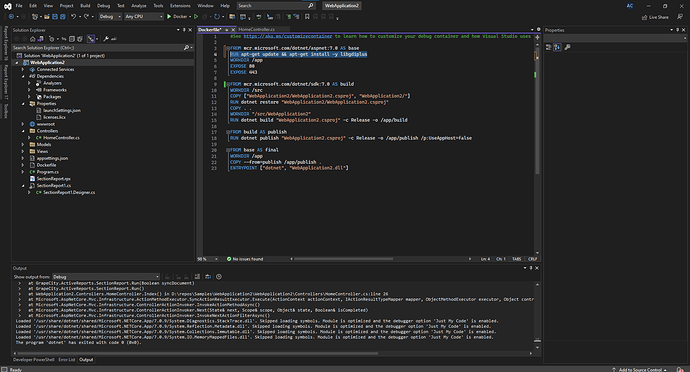This screenshot has width=690, height=372.
Task: Open the Any CPU platform dropdown
Action: 143,17
